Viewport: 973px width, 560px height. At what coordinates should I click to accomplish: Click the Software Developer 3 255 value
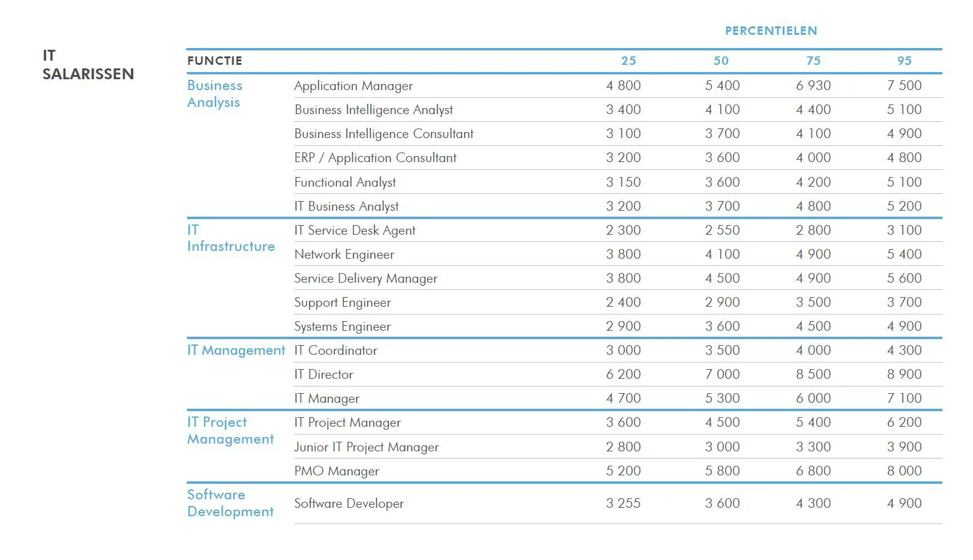click(x=623, y=504)
